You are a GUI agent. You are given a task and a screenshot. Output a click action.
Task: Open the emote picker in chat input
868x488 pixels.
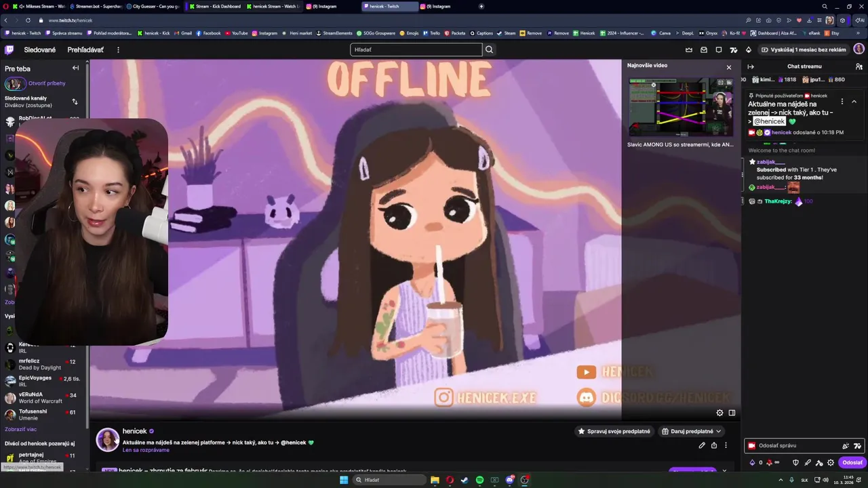coord(846,446)
